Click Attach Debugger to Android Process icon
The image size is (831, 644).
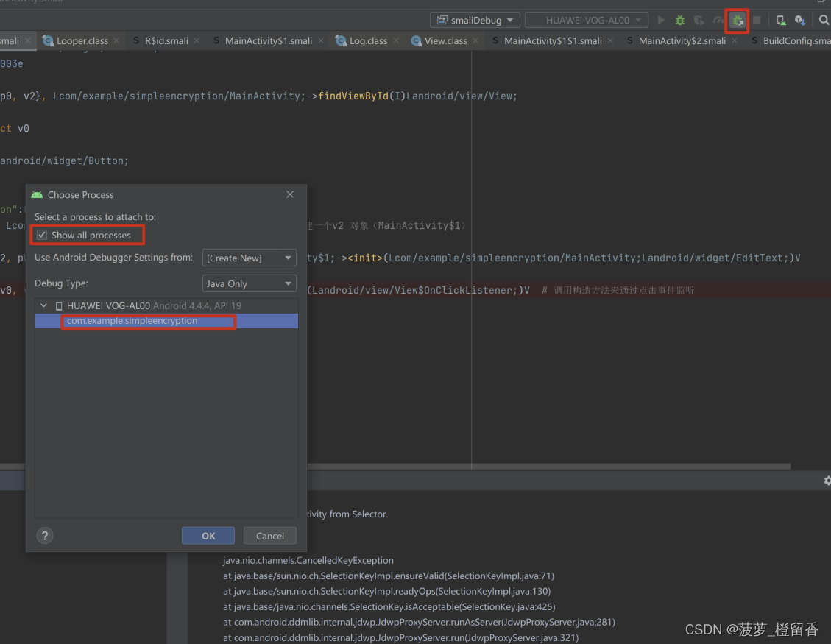click(x=738, y=21)
